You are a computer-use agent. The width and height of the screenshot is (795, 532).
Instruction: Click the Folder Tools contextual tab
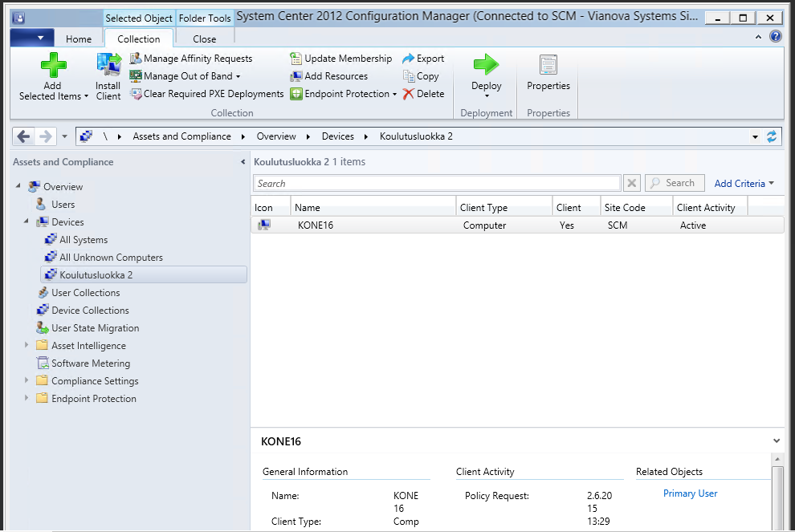205,18
